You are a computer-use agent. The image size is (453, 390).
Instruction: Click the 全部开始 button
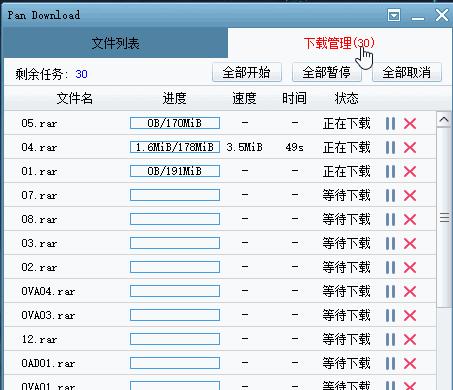click(x=247, y=72)
